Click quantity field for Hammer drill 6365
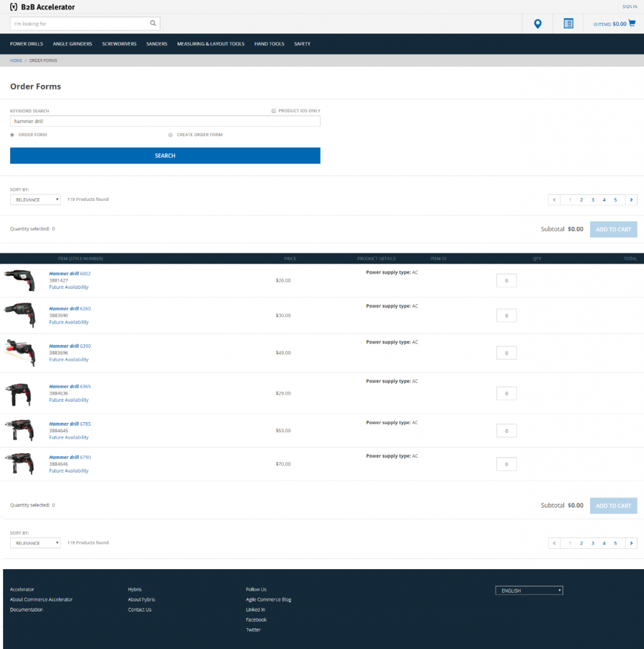Viewport: 644px width, 649px height. click(x=506, y=394)
